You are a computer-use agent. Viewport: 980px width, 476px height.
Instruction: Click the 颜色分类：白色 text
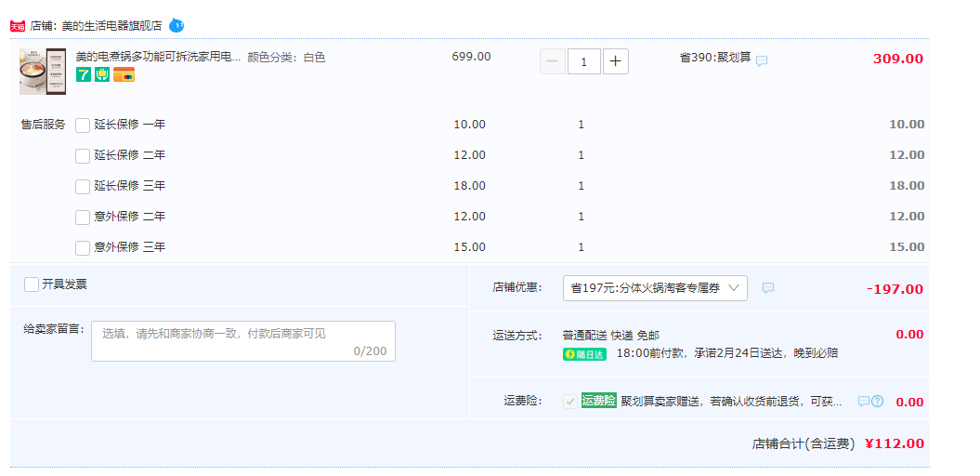click(287, 58)
